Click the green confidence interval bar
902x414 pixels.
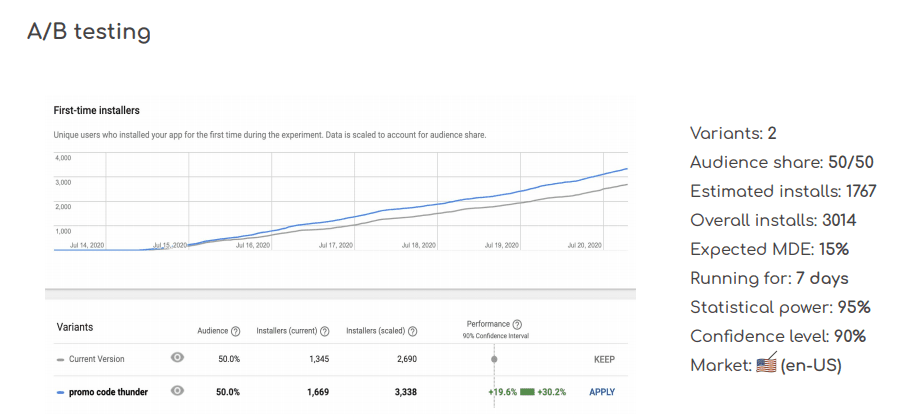(x=528, y=392)
